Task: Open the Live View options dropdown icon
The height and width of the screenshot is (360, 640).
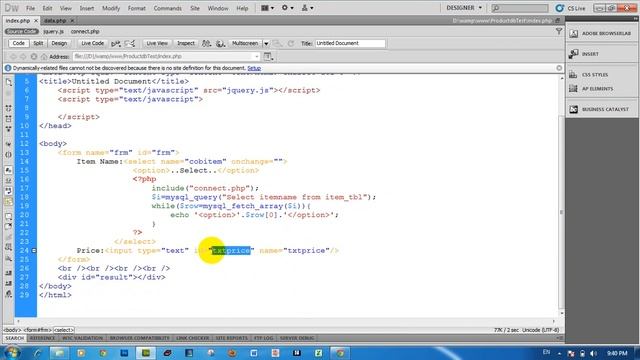Action: pos(268,57)
